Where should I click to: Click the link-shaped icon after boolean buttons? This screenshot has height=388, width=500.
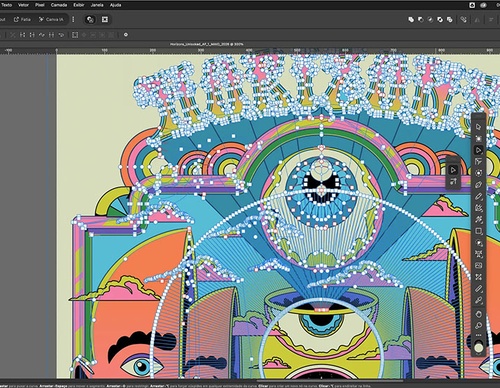pos(463,20)
